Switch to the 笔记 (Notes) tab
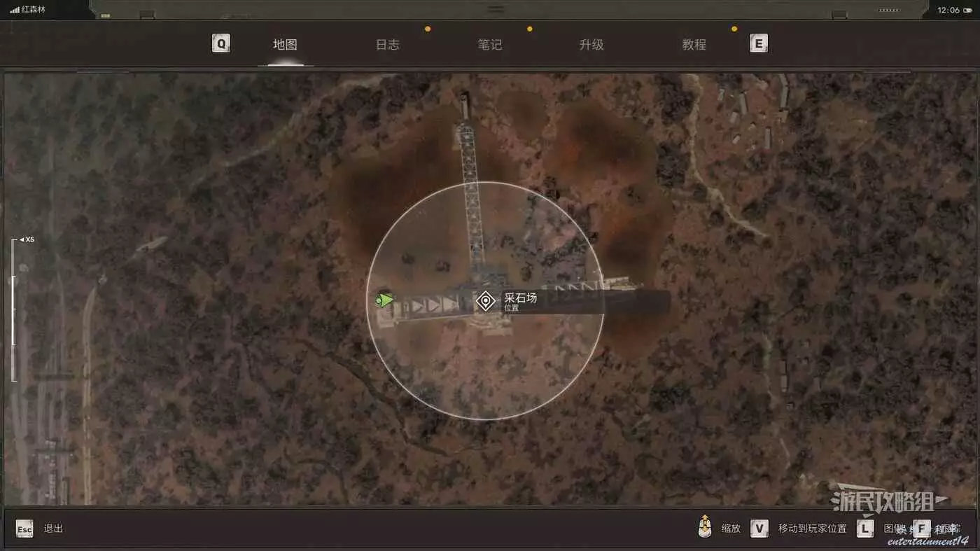Screen dimensions: 980x551 [490, 45]
